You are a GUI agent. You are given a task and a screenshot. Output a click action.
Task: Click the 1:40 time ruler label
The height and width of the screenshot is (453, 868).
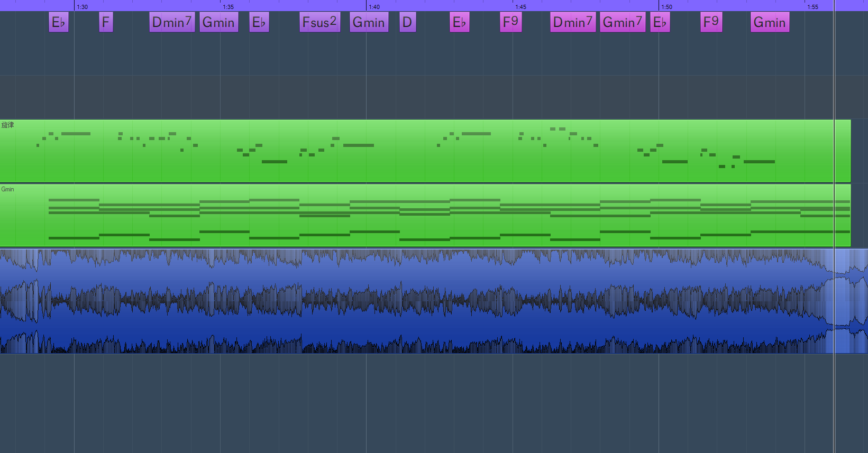374,7
